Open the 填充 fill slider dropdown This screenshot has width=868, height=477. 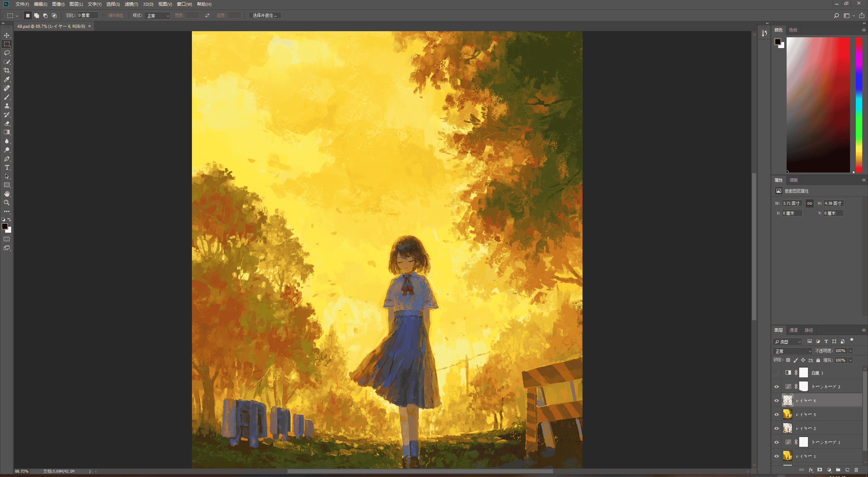pos(850,360)
